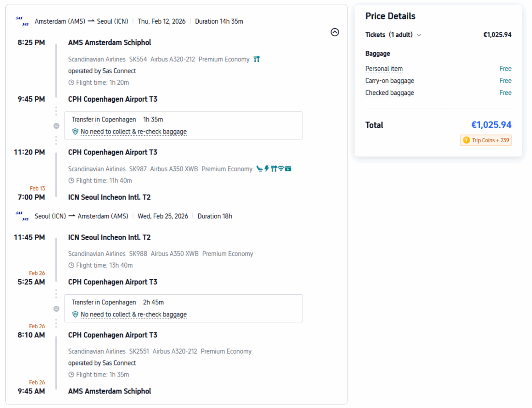532x408 pixels.
Task: Collapse the flight itinerary with the chevron
Action: coord(335,32)
